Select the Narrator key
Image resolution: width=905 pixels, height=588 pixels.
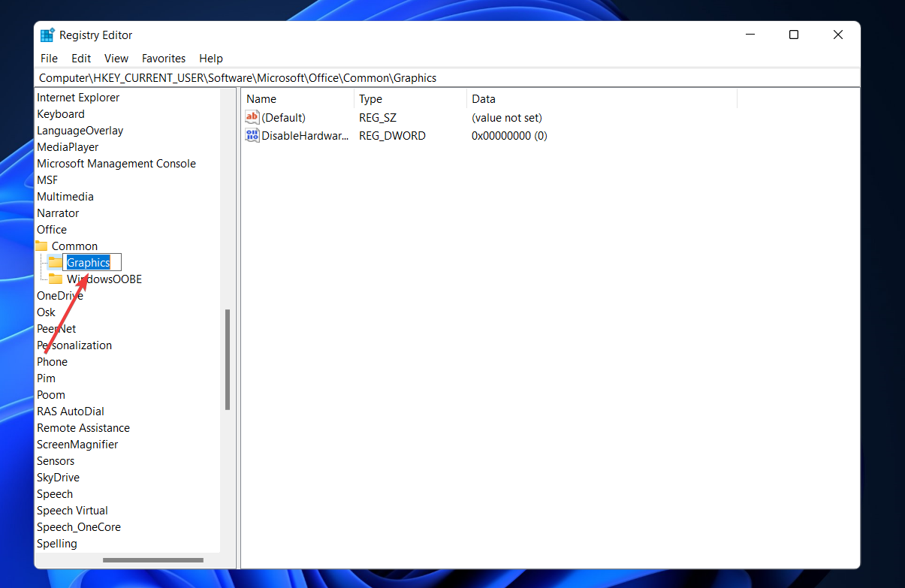tap(58, 213)
